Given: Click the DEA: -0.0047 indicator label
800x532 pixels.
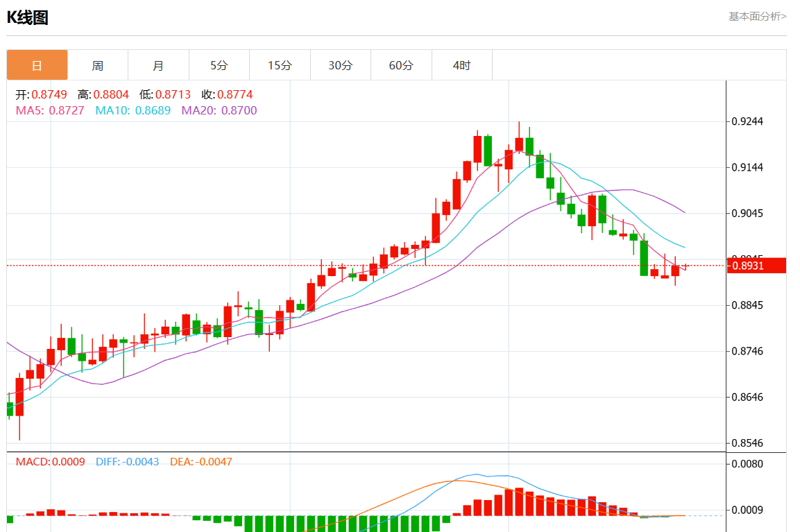Looking at the screenshot, I should pyautogui.click(x=201, y=462).
